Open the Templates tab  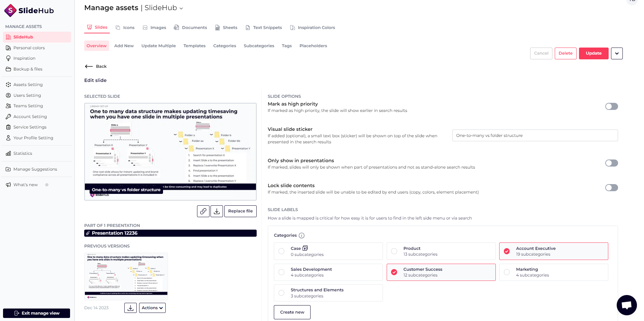tap(194, 46)
